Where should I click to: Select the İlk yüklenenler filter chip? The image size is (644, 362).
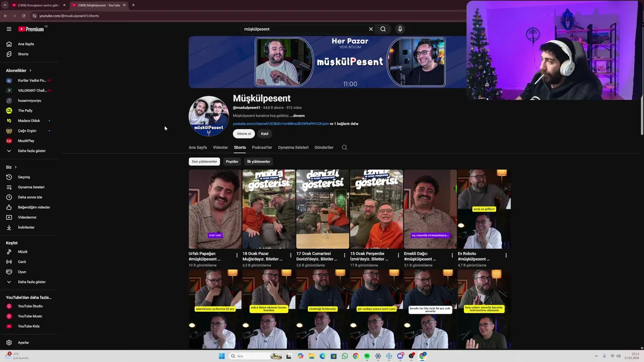[x=259, y=161]
